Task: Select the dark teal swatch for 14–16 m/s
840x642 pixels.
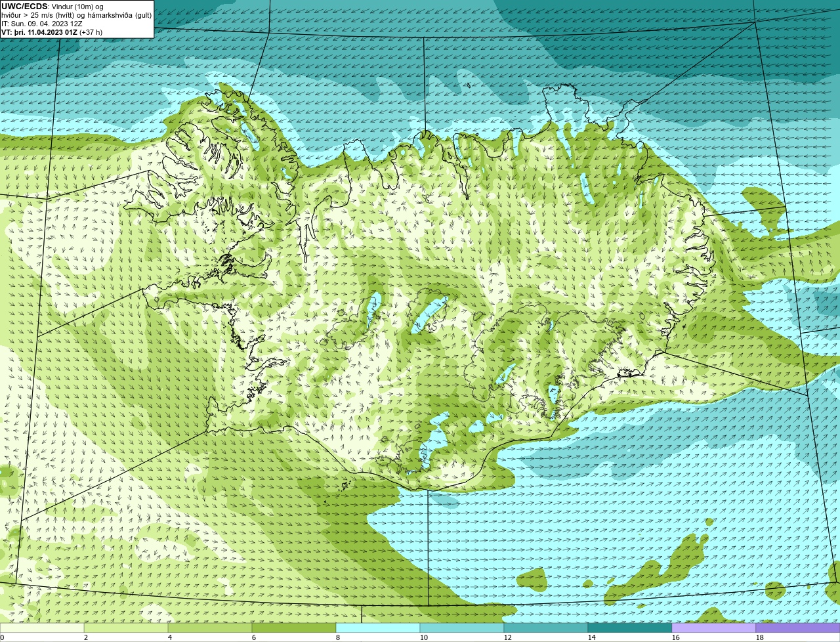Action: [630, 628]
